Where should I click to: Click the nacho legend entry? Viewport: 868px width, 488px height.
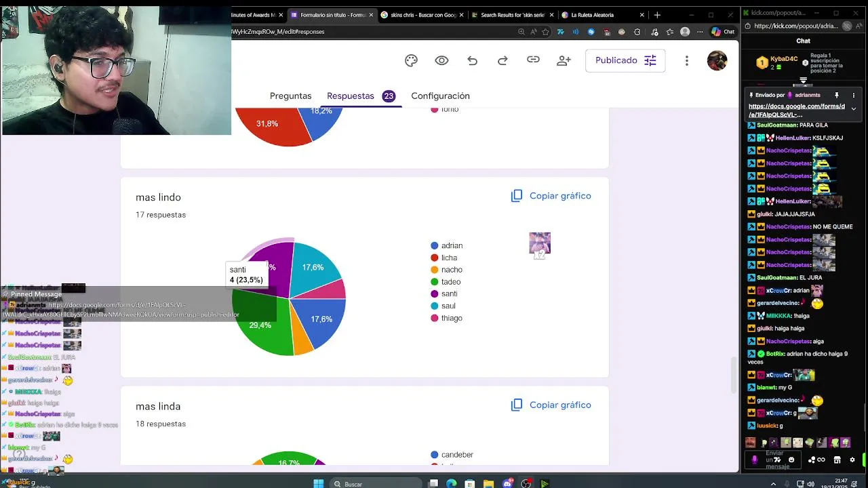pyautogui.click(x=447, y=270)
